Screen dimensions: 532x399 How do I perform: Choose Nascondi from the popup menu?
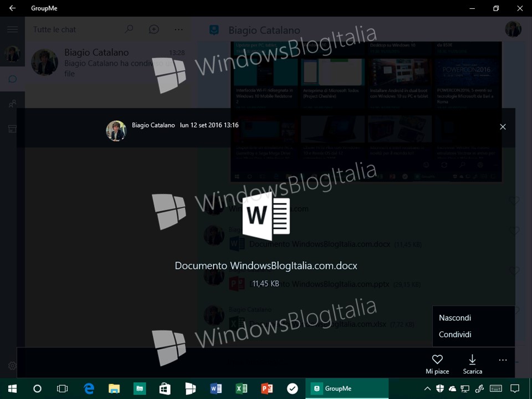click(x=455, y=318)
